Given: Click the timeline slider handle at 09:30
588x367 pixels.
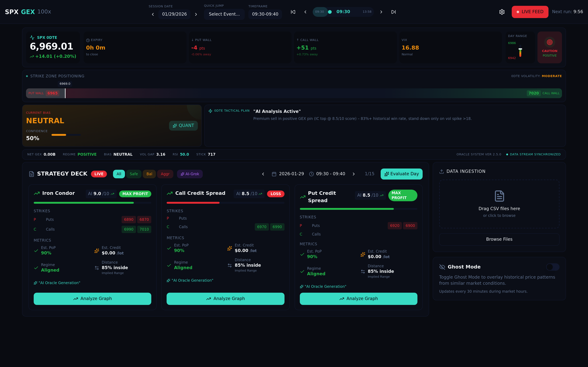Looking at the screenshot, I should click(330, 12).
